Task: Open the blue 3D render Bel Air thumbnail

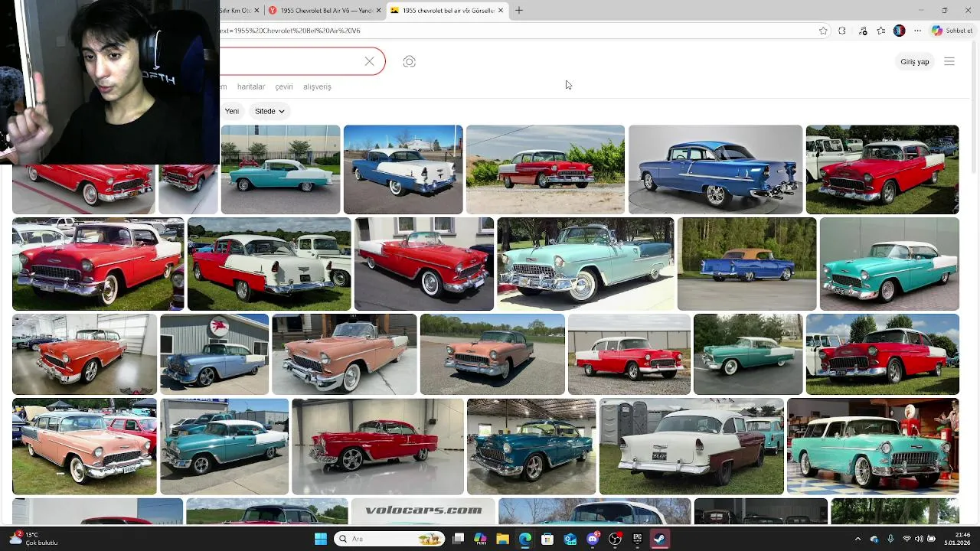Action: (715, 169)
